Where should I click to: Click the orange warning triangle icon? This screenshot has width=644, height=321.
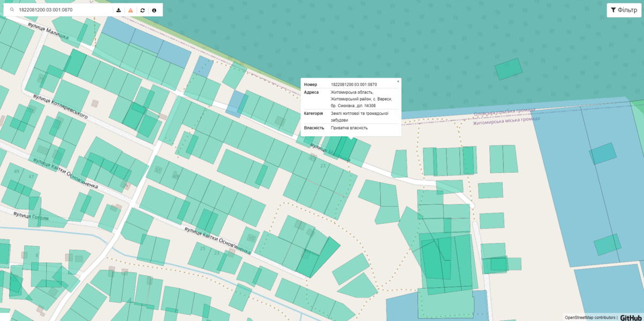131,10
